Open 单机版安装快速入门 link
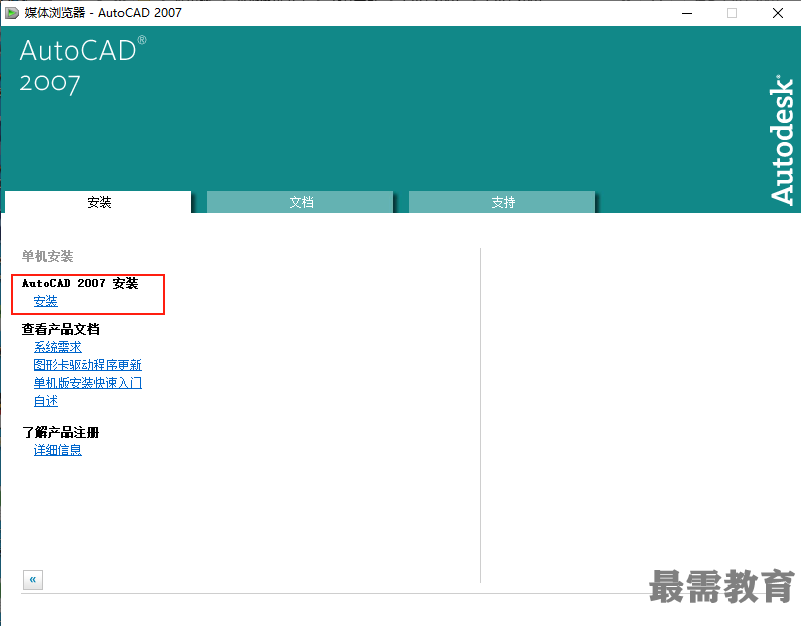This screenshot has width=801, height=626. click(x=87, y=383)
